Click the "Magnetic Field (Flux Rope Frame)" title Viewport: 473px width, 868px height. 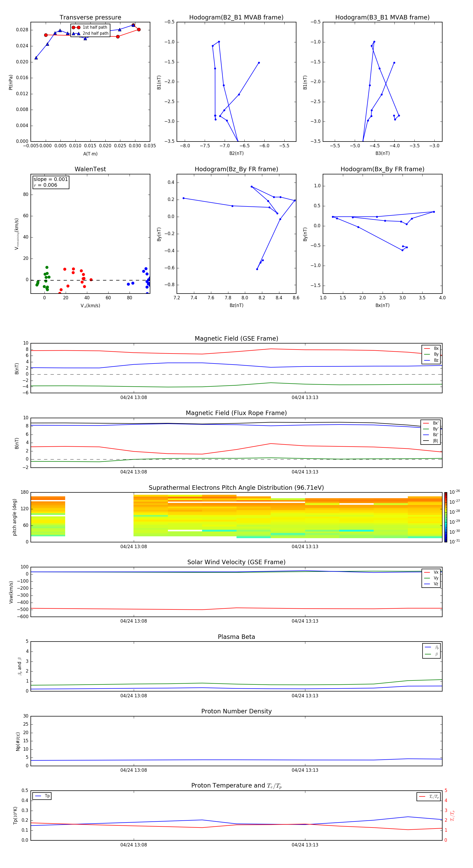coord(236,413)
